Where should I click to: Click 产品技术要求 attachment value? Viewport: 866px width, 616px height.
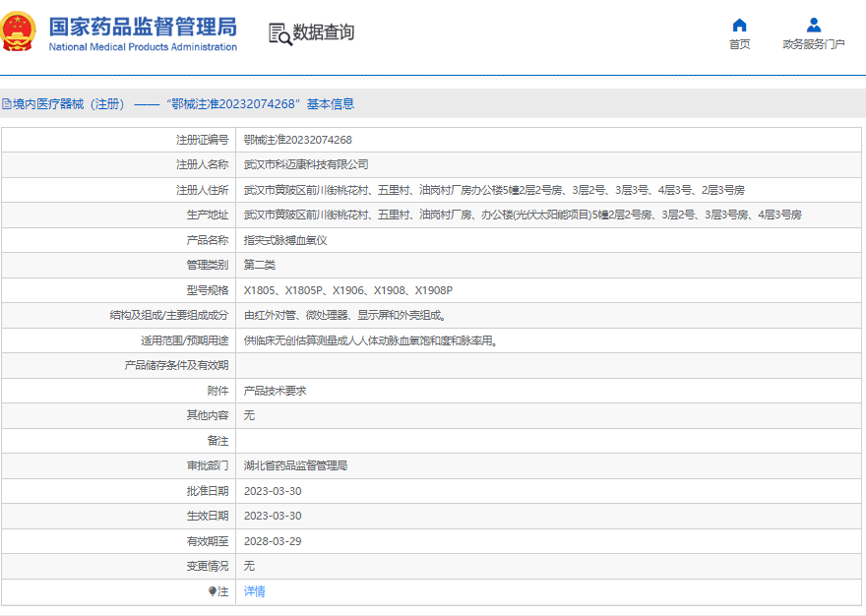pos(275,391)
